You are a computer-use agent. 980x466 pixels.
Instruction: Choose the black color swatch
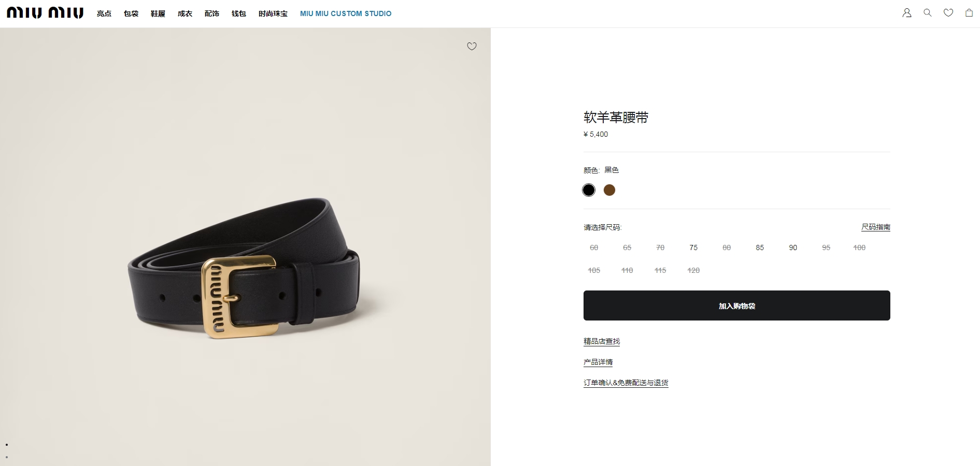pyautogui.click(x=589, y=190)
